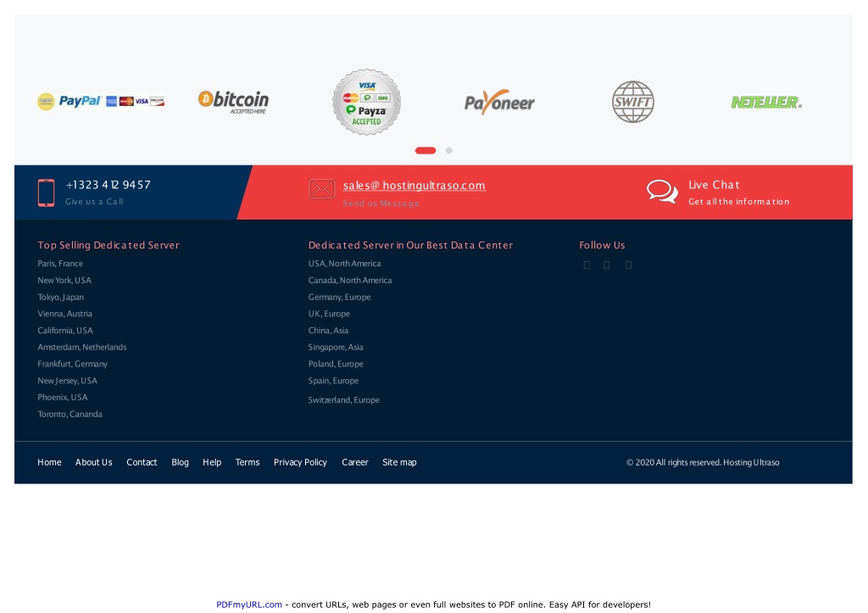Open Spain, Europe data center
This screenshot has height=613, width=868.
click(333, 381)
